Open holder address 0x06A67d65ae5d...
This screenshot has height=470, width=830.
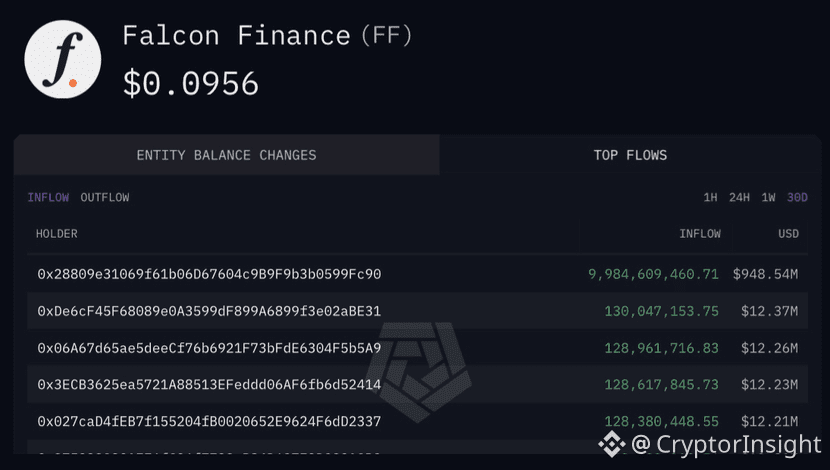209,348
